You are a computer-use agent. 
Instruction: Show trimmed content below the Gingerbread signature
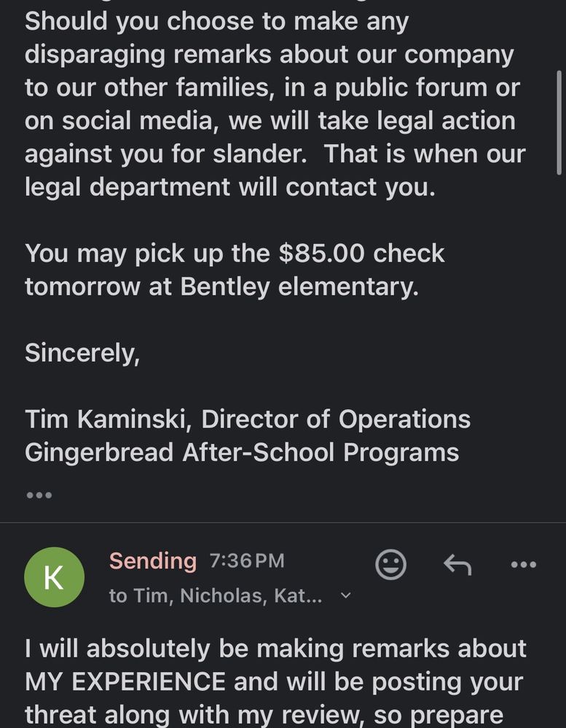39,495
